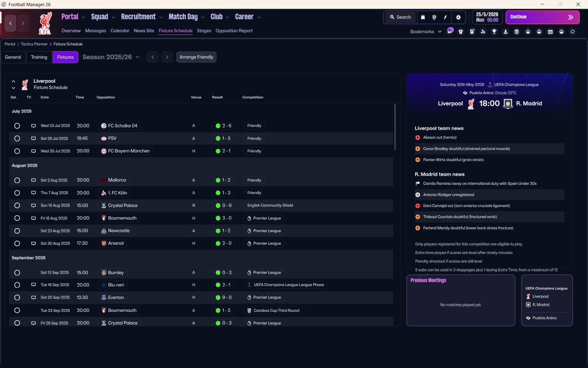Click the up chevron beside Liverpool Fixture Schedule
Screen dimensions: 588x368
pyautogui.click(x=13, y=81)
